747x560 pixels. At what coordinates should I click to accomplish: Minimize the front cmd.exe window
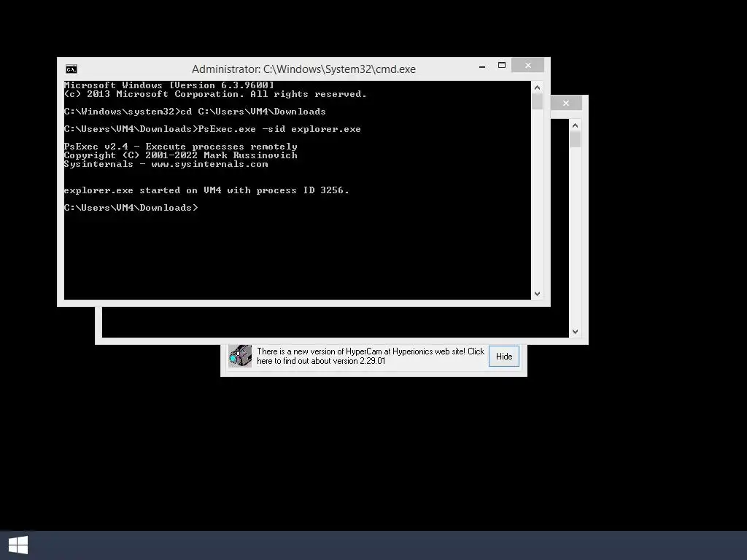[x=482, y=66]
